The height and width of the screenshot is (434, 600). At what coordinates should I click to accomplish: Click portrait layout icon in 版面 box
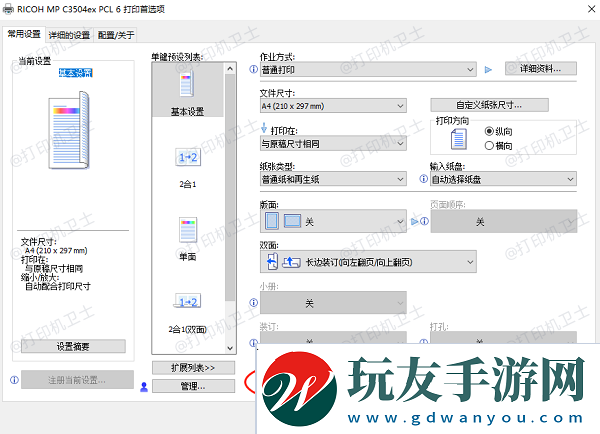coord(272,221)
